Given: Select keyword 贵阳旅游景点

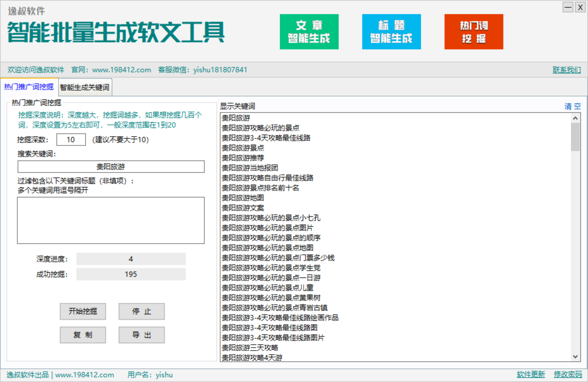Looking at the screenshot, I should pos(243,148).
